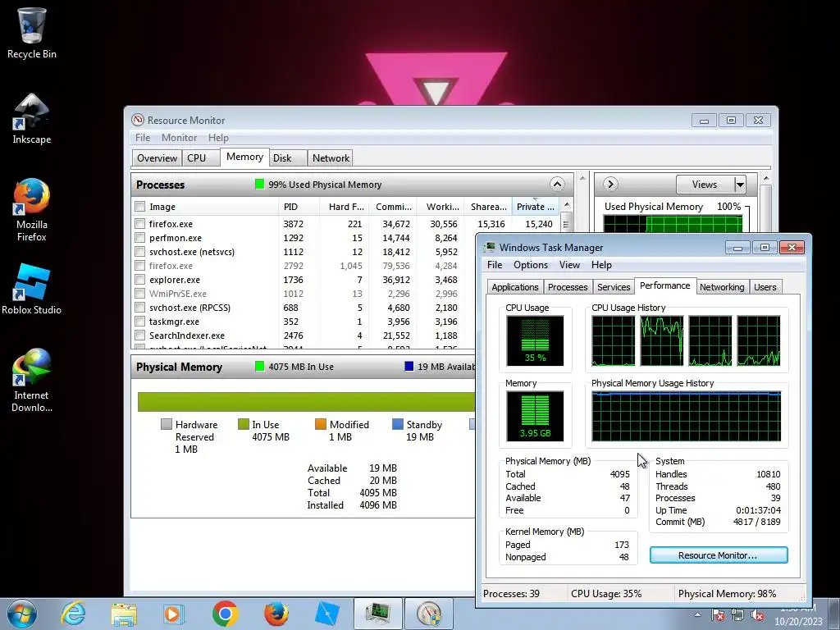Open the Views dropdown arrow
Viewport: 840px width, 630px height.
(740, 185)
